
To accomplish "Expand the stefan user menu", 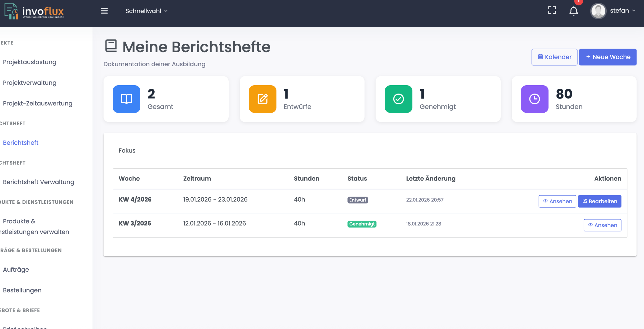I will 623,11.
